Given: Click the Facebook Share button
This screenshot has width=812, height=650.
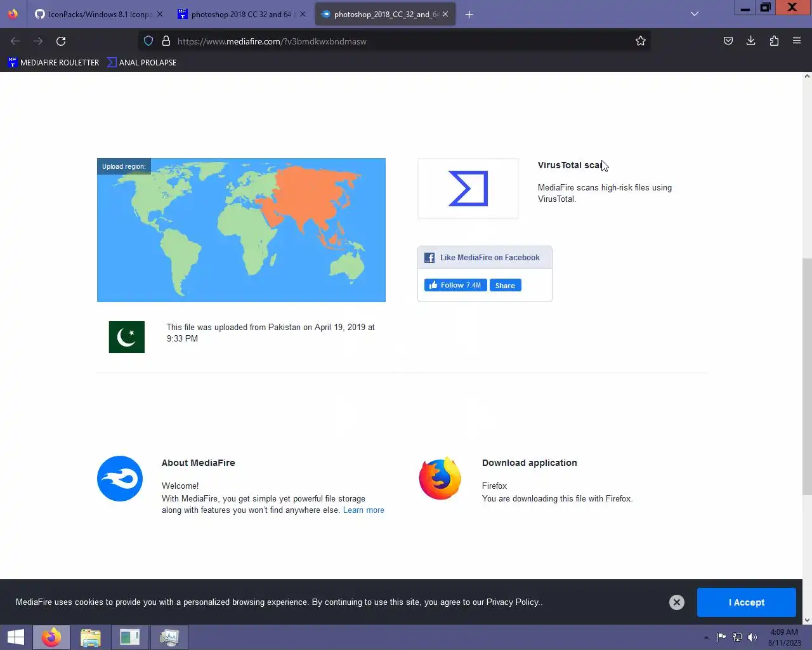Looking at the screenshot, I should pyautogui.click(x=506, y=286).
